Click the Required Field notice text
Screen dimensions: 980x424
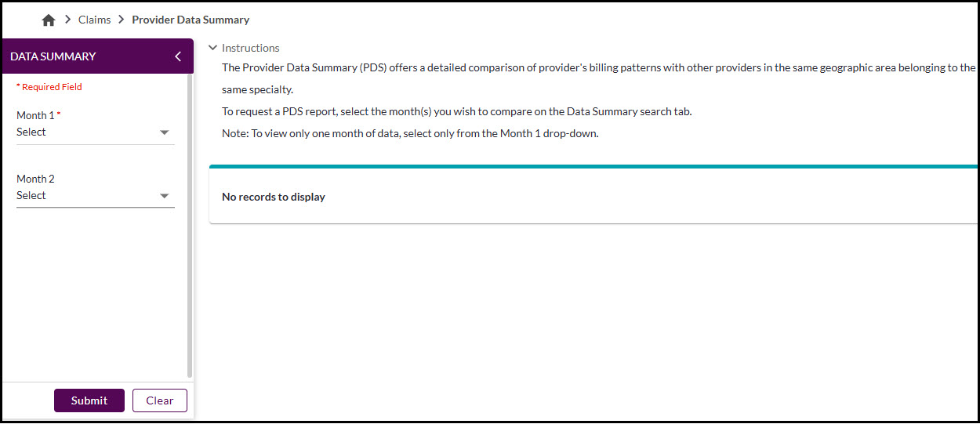51,87
